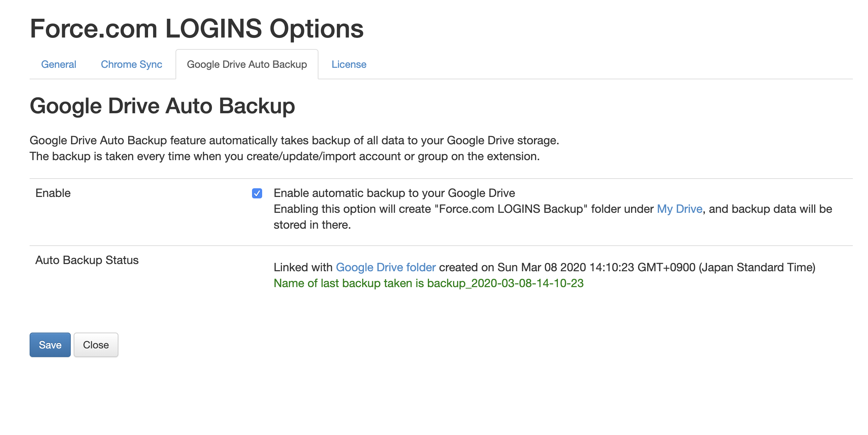Image resolution: width=868 pixels, height=435 pixels.
Task: Click the green last backup name text
Action: [429, 284]
